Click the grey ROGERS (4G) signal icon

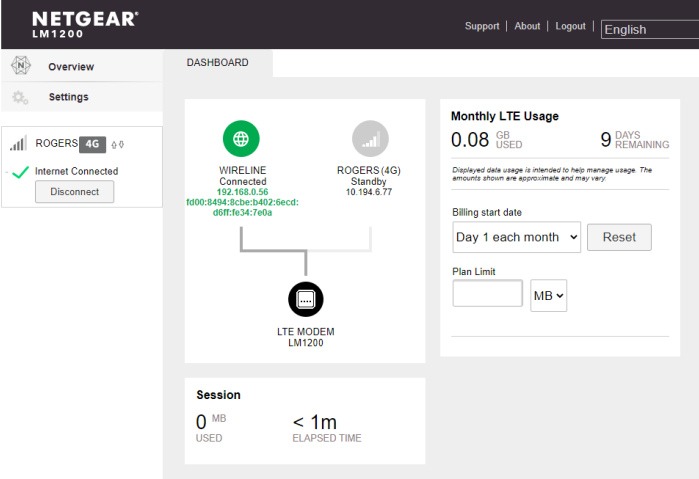pos(370,138)
